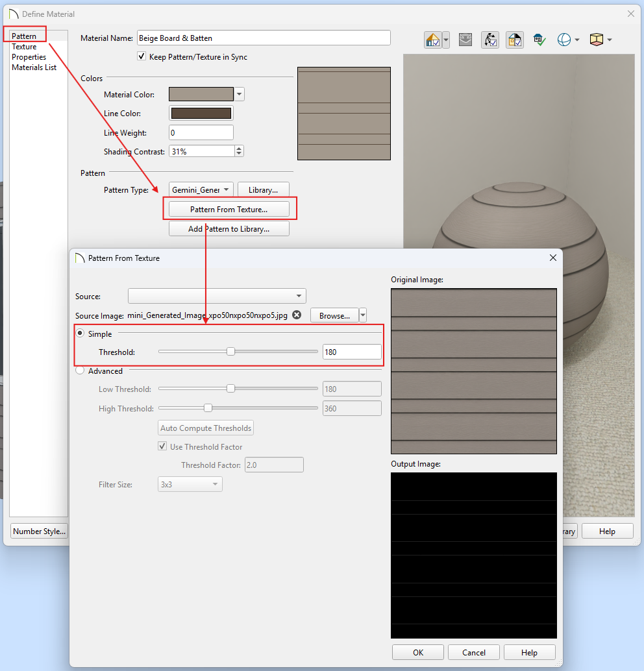The width and height of the screenshot is (644, 671).
Task: Click the half-shaded house toolbar icon
Action: 515,40
